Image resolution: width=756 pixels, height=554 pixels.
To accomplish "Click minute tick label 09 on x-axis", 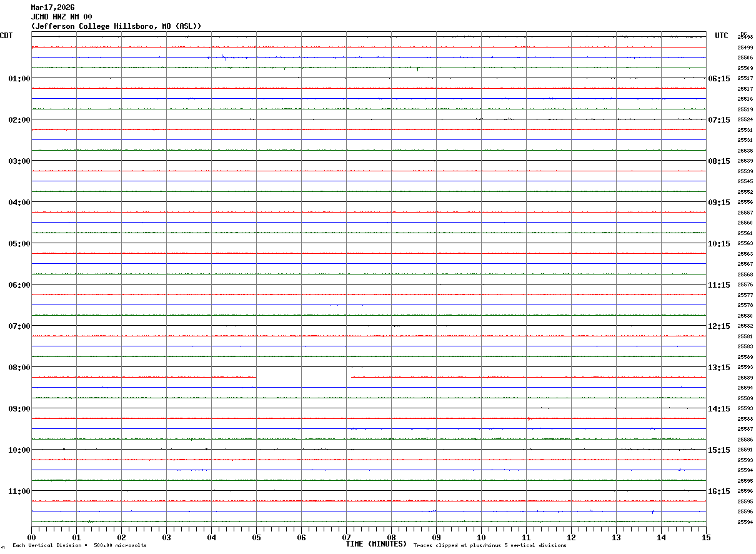I will 436,537.
